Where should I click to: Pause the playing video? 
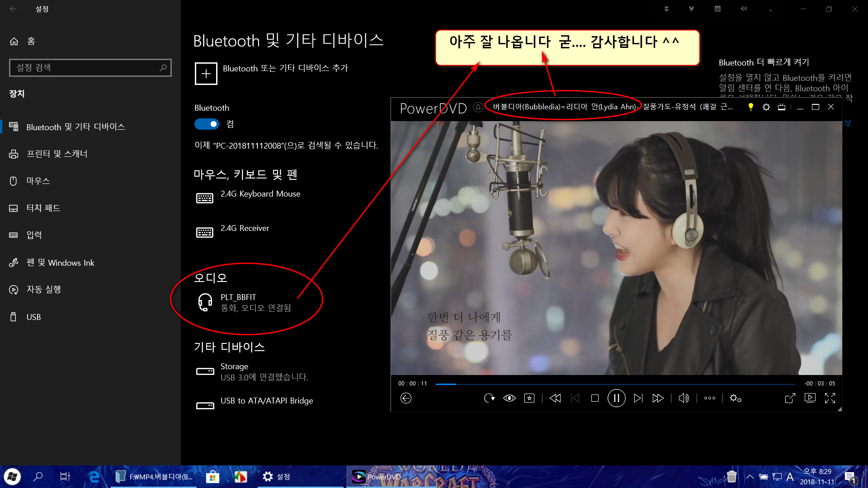tap(616, 398)
